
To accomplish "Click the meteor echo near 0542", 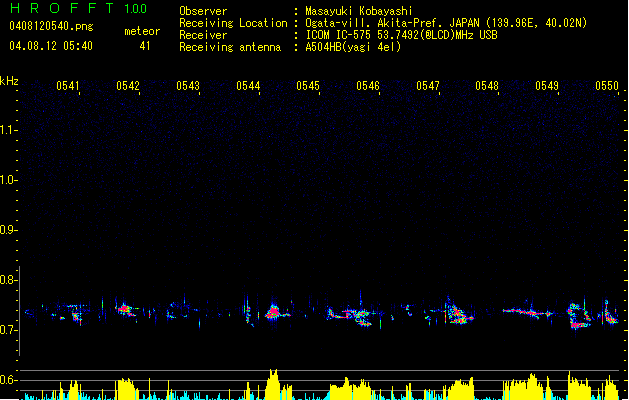I will [x=125, y=310].
